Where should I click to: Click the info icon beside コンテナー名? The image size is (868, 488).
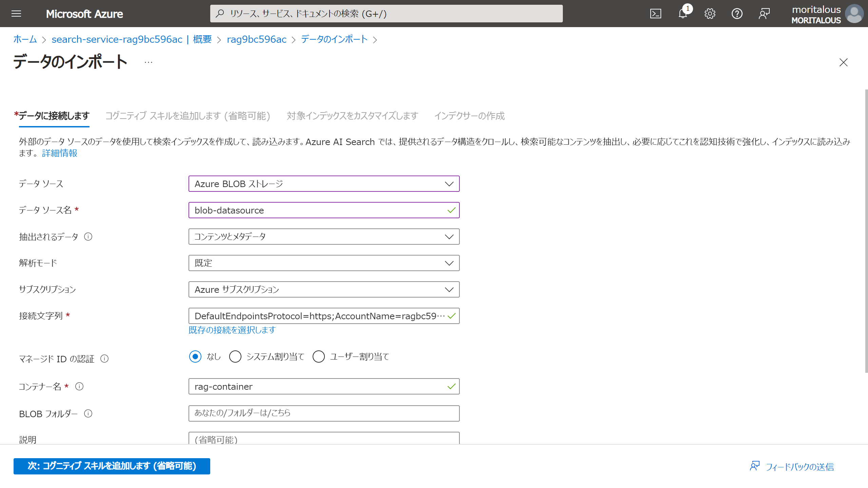pos(80,386)
